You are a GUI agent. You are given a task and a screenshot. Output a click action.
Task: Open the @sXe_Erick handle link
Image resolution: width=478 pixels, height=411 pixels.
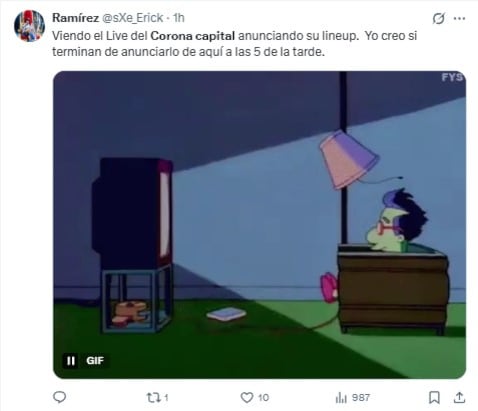(132, 18)
